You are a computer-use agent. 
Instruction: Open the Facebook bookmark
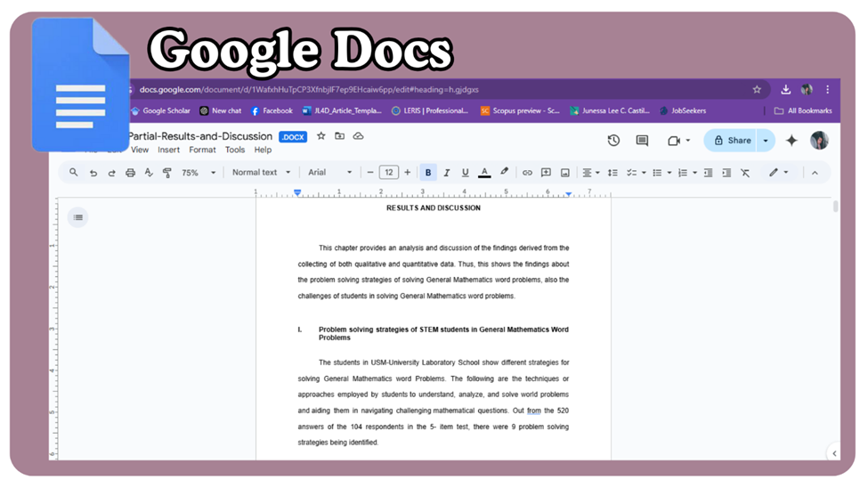pos(272,110)
